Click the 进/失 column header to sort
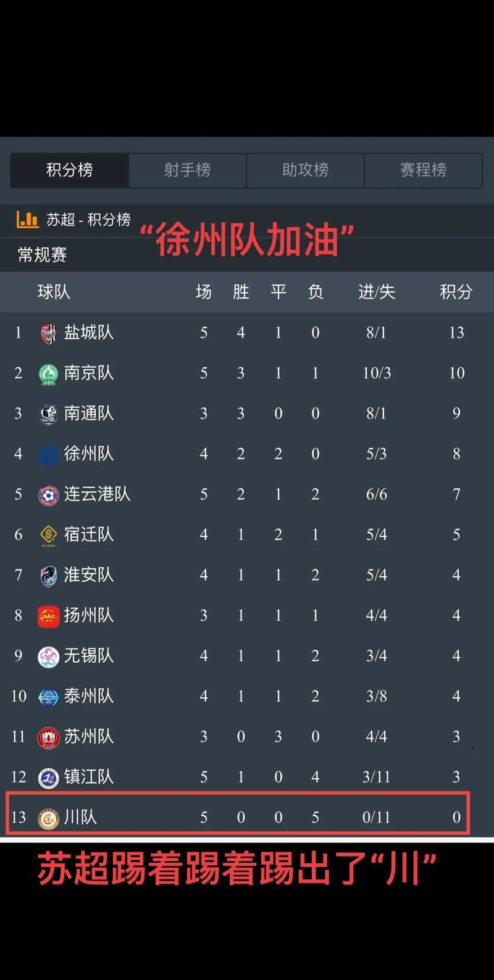The image size is (494, 980). [376, 292]
